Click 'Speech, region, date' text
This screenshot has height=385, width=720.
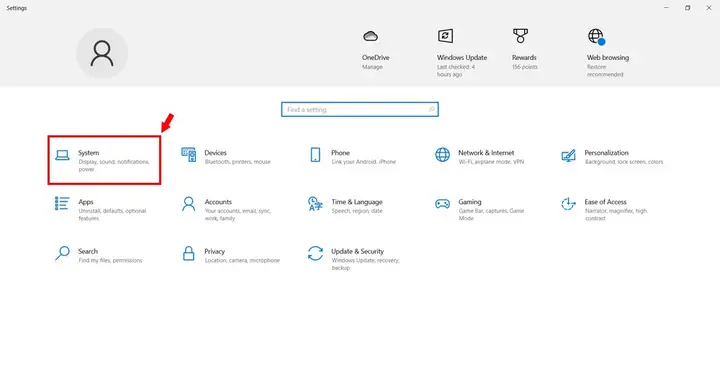357,211
